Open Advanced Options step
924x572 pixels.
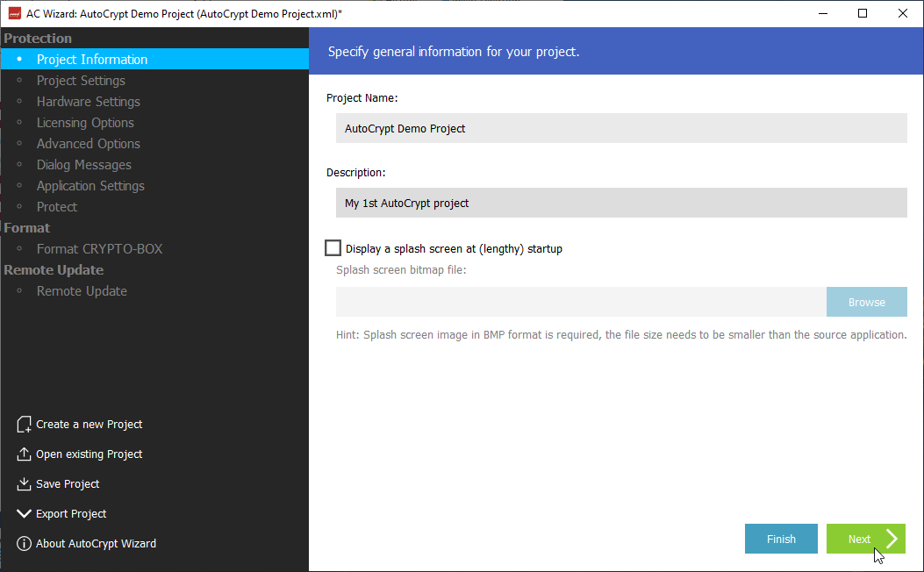pos(88,144)
